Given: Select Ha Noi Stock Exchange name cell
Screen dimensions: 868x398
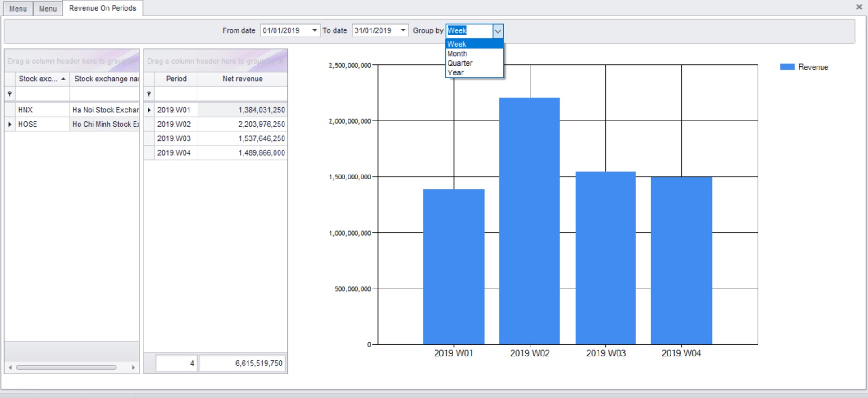Looking at the screenshot, I should (x=105, y=110).
